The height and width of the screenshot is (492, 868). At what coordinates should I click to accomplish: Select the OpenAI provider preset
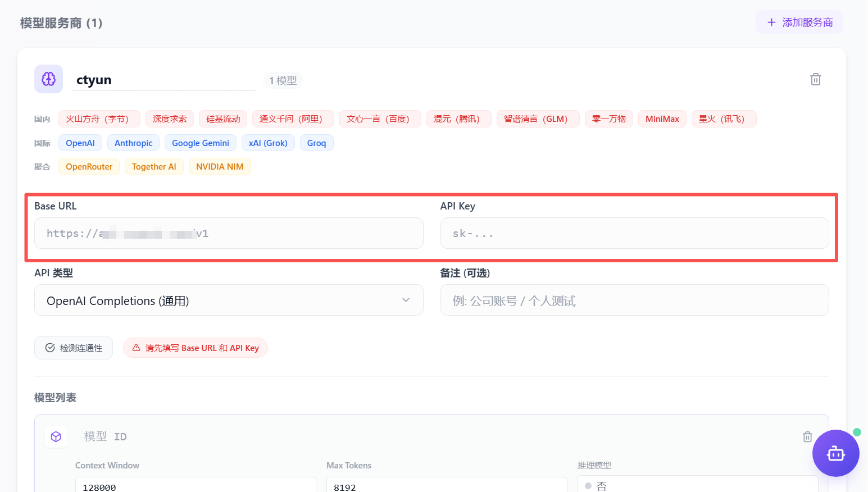point(80,143)
